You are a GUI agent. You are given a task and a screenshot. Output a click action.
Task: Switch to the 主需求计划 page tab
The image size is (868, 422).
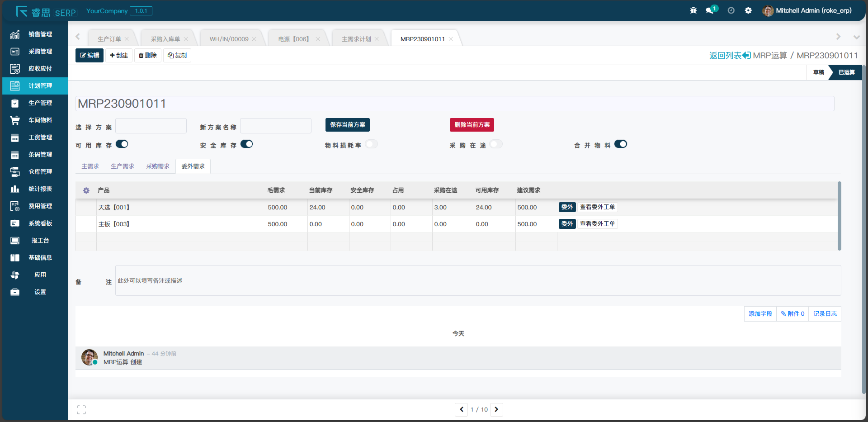[356, 39]
